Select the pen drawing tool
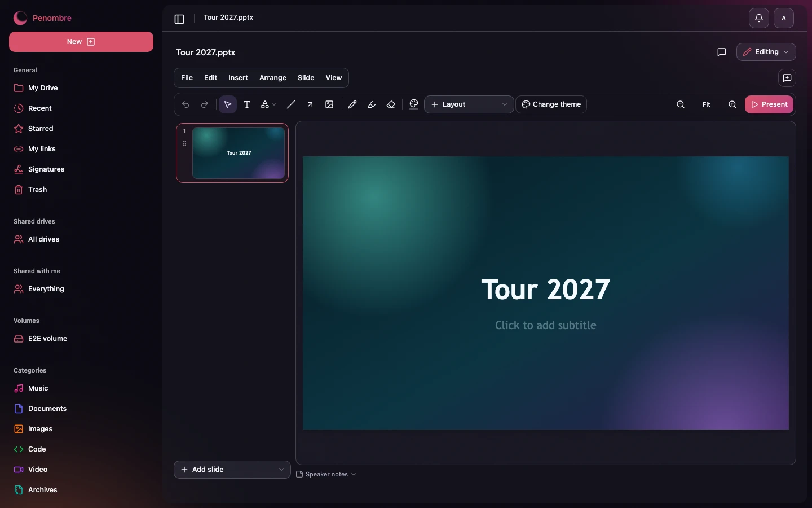The image size is (812, 508). point(352,104)
